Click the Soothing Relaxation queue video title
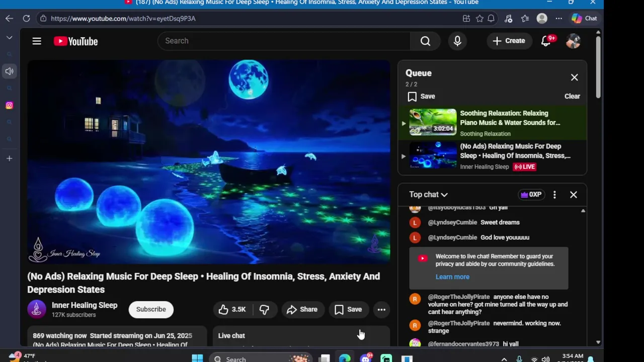 [x=510, y=118]
